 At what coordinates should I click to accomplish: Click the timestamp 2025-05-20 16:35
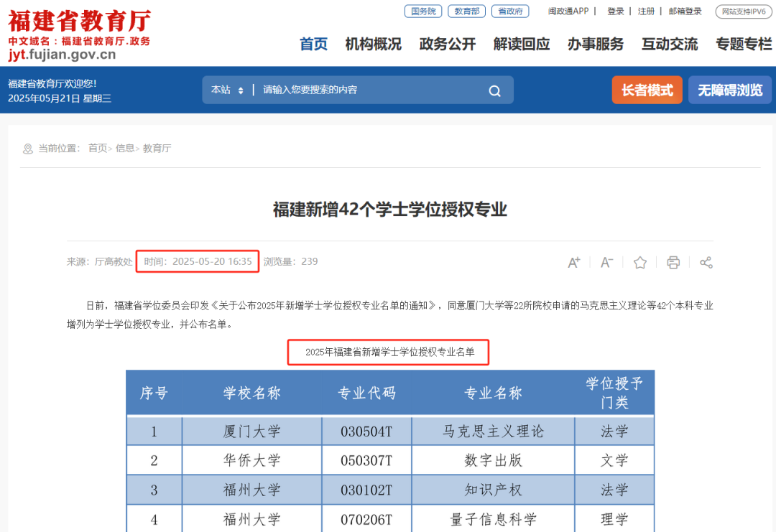coord(212,261)
